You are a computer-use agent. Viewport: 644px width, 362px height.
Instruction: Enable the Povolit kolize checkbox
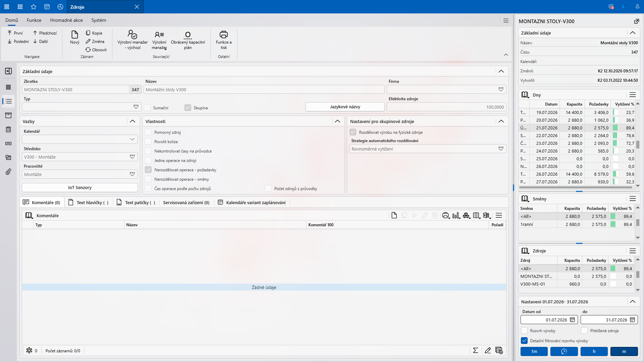point(148,141)
